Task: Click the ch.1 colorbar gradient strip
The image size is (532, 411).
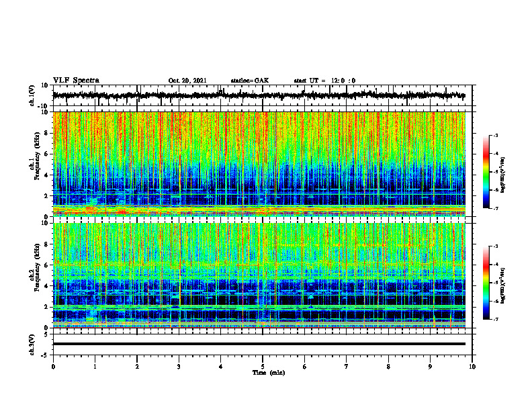Action: [486, 172]
